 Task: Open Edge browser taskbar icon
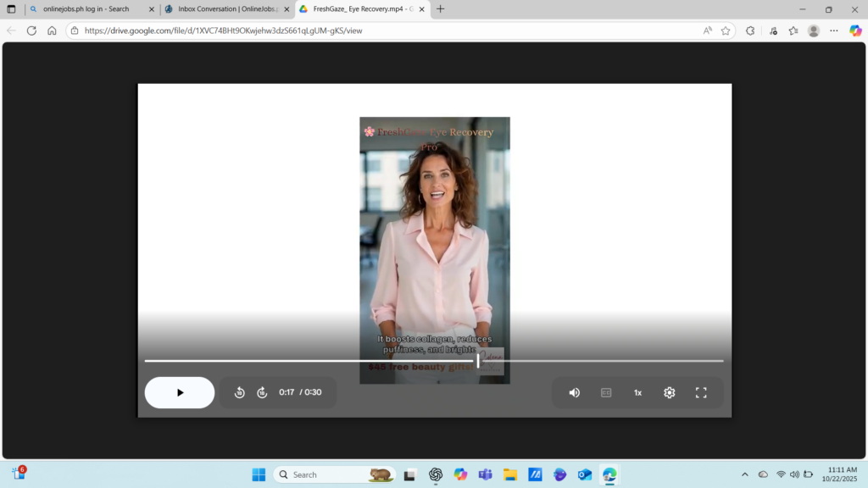tap(609, 474)
